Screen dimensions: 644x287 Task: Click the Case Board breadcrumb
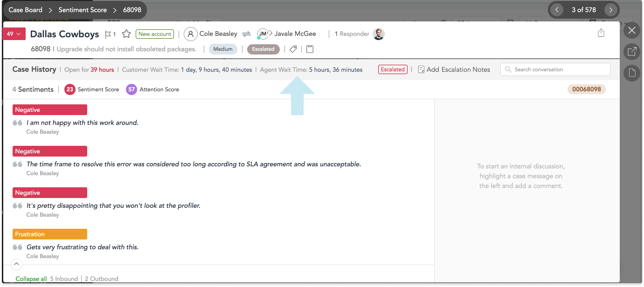[26, 10]
